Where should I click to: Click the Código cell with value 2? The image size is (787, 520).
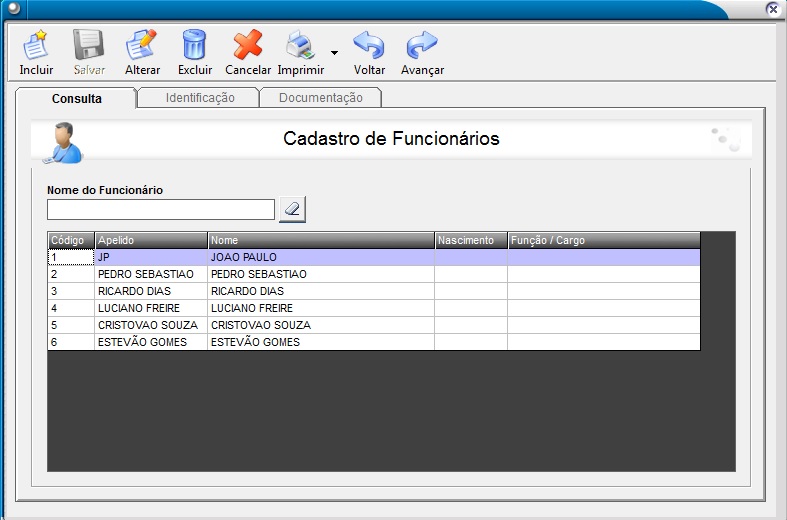(71, 275)
